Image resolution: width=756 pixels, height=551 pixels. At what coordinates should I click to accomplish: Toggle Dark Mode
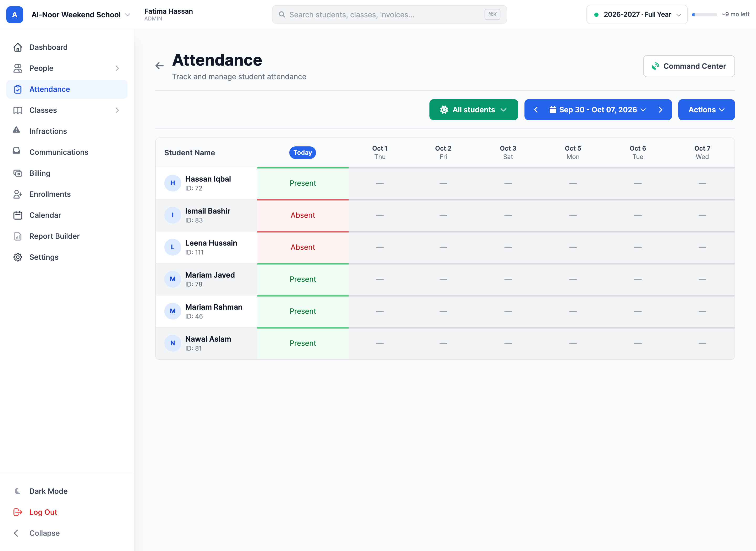tap(67, 491)
